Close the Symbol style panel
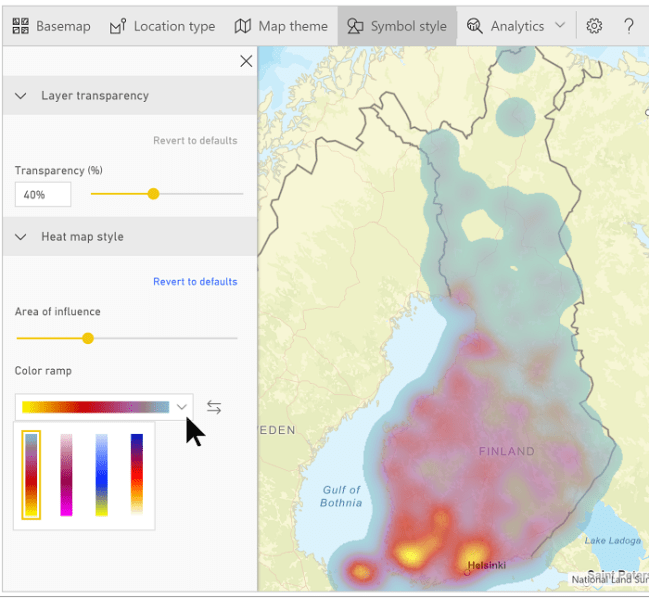The width and height of the screenshot is (649, 598). [246, 61]
